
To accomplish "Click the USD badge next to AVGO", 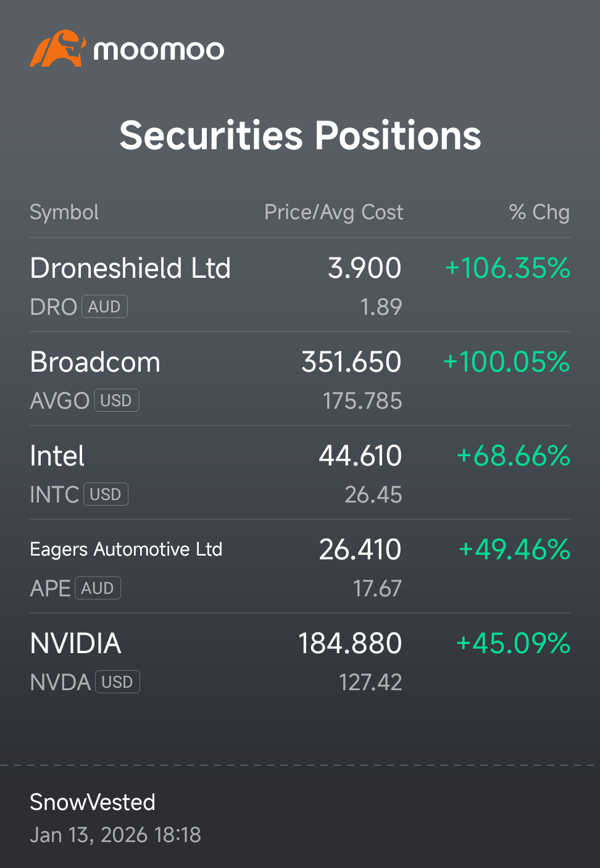I will (116, 401).
